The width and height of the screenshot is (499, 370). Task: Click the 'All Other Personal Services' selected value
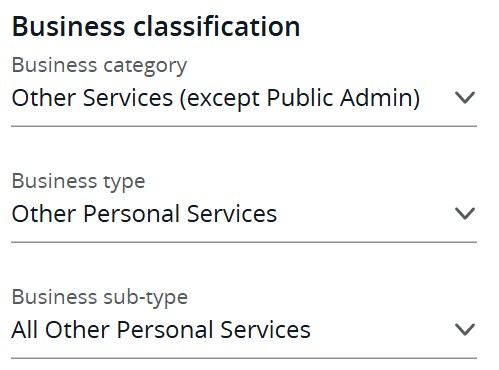pos(161,330)
